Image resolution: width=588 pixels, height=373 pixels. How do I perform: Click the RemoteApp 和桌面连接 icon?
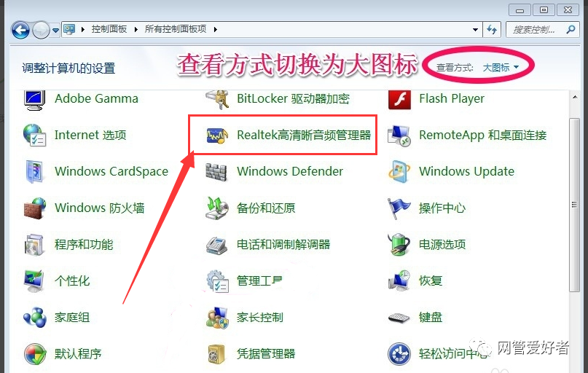[399, 136]
